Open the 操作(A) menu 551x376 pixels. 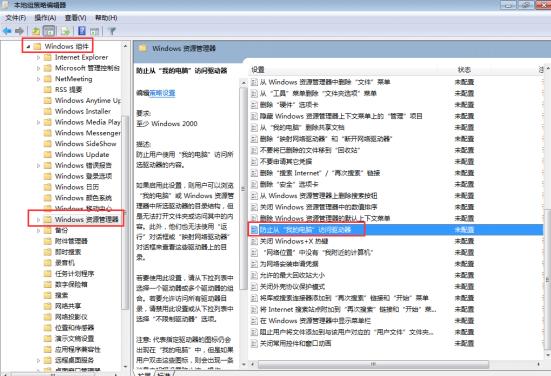(x=45, y=18)
